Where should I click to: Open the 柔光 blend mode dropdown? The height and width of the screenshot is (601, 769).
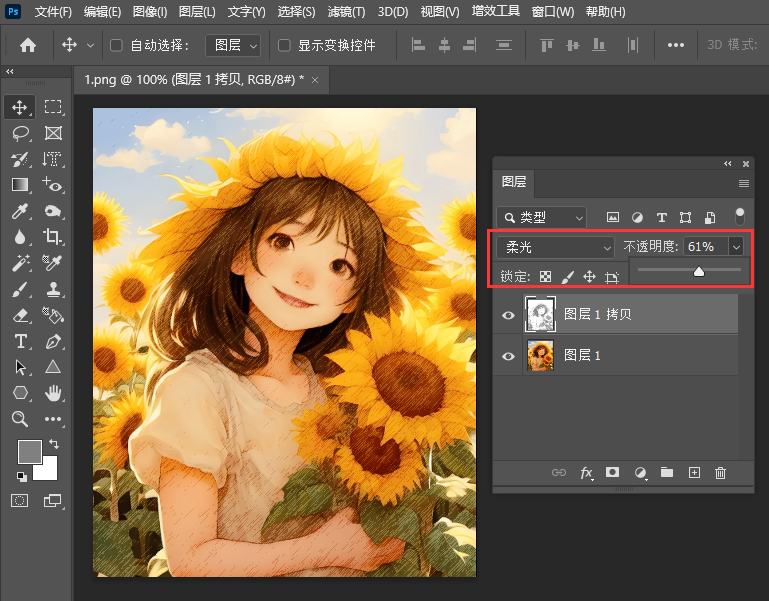pos(556,247)
